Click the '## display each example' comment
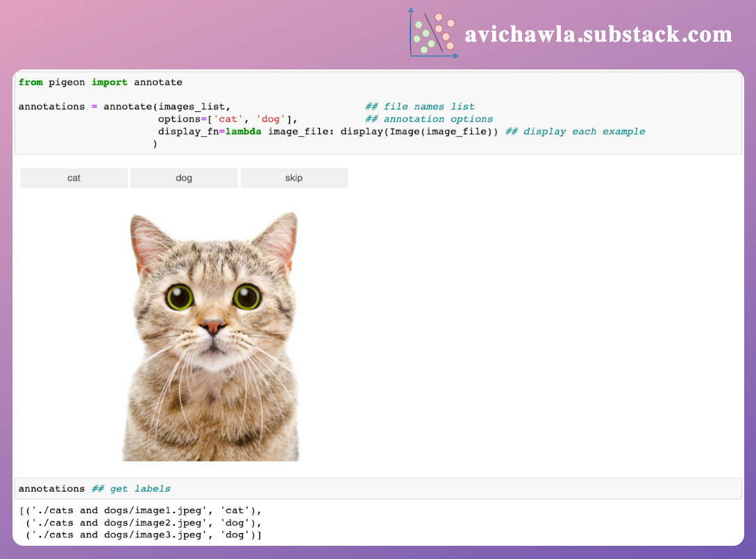 coord(575,132)
